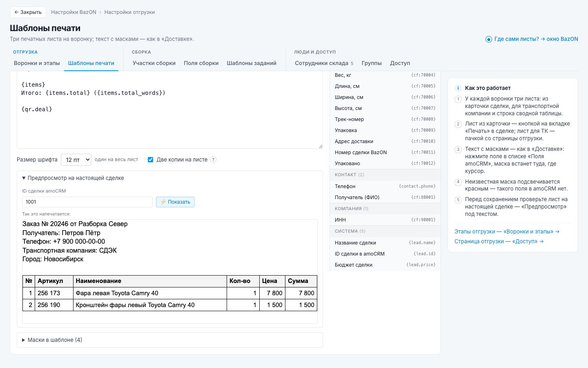
Task: Insert Получатель (ФИО) field mask
Action: click(x=385, y=197)
